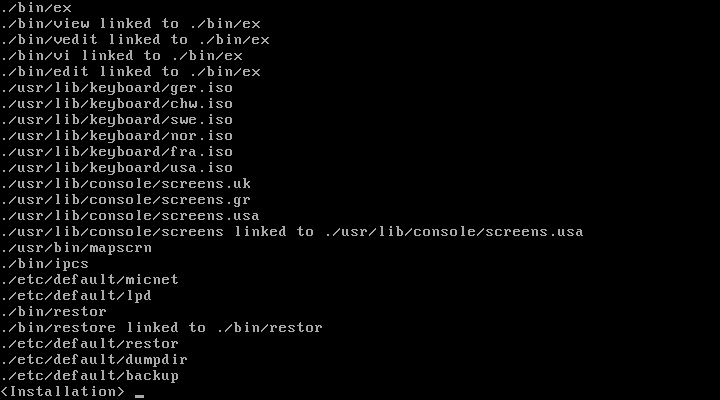Select the keyboard/chw.iso line
This screenshot has height=400, width=720.
(x=117, y=103)
